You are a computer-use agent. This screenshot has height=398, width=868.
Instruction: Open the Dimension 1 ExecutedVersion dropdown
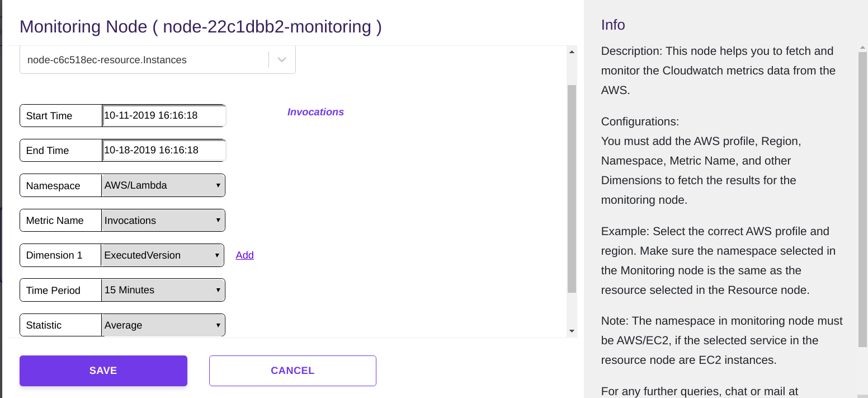tap(163, 255)
